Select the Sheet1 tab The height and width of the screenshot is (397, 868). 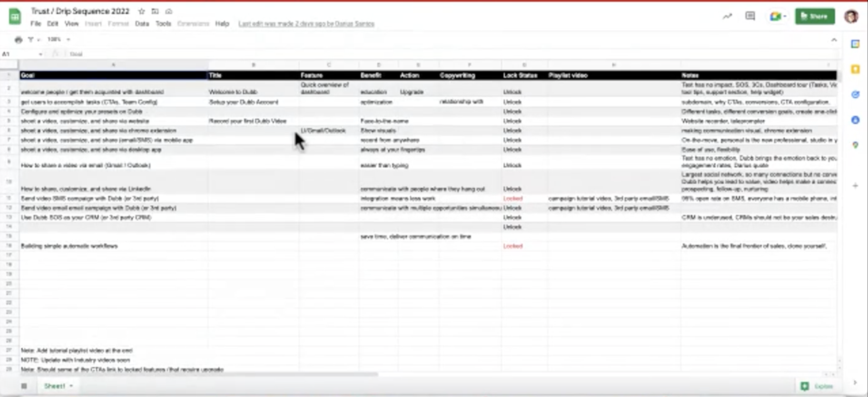55,386
